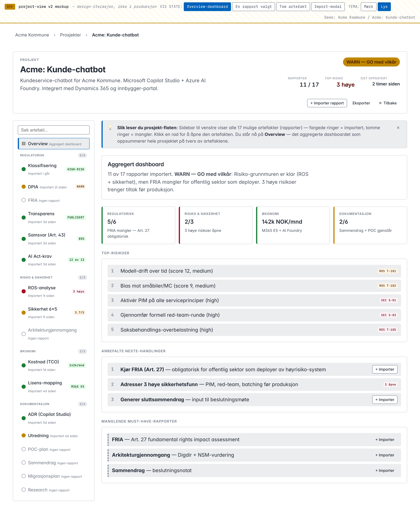
Task: Click the 'SEC S-03' tag
Action: pyautogui.click(x=388, y=315)
